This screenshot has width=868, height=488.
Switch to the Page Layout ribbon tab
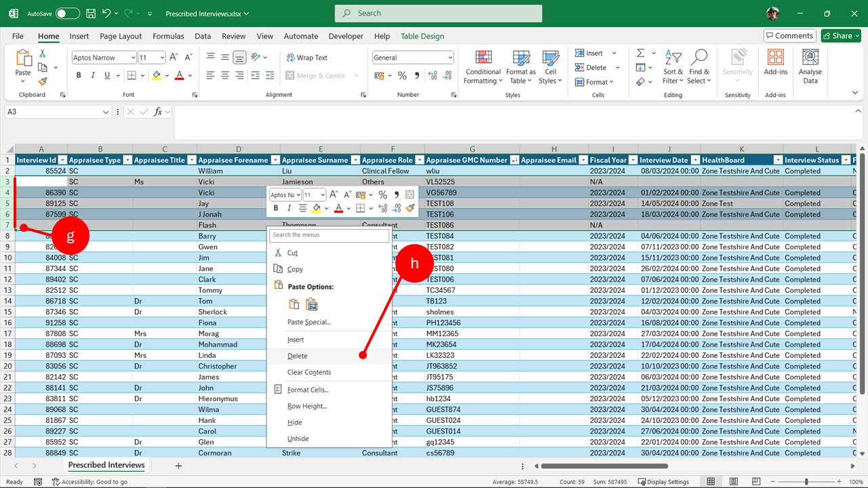click(121, 36)
